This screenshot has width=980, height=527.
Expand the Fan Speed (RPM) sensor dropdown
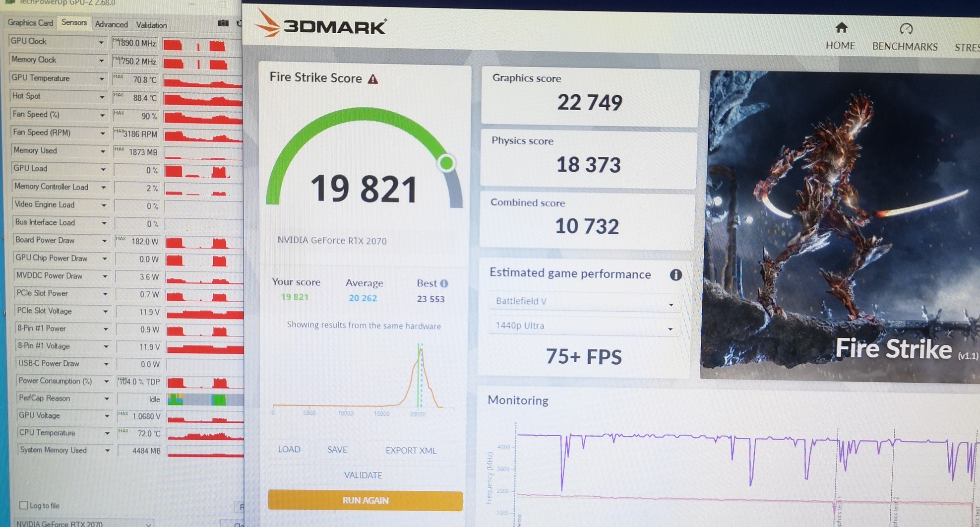pyautogui.click(x=103, y=133)
